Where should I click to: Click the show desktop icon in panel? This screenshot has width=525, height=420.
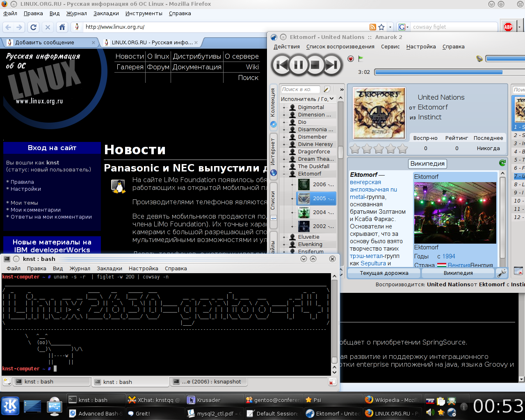[32, 406]
